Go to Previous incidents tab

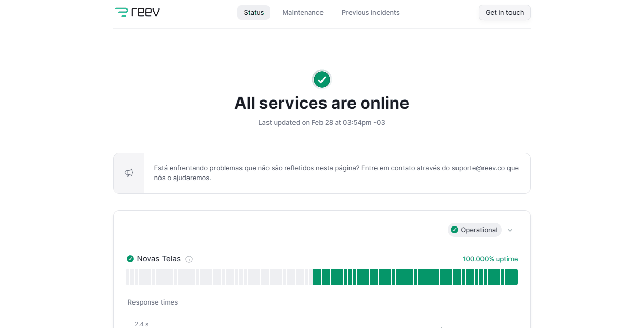[370, 13]
